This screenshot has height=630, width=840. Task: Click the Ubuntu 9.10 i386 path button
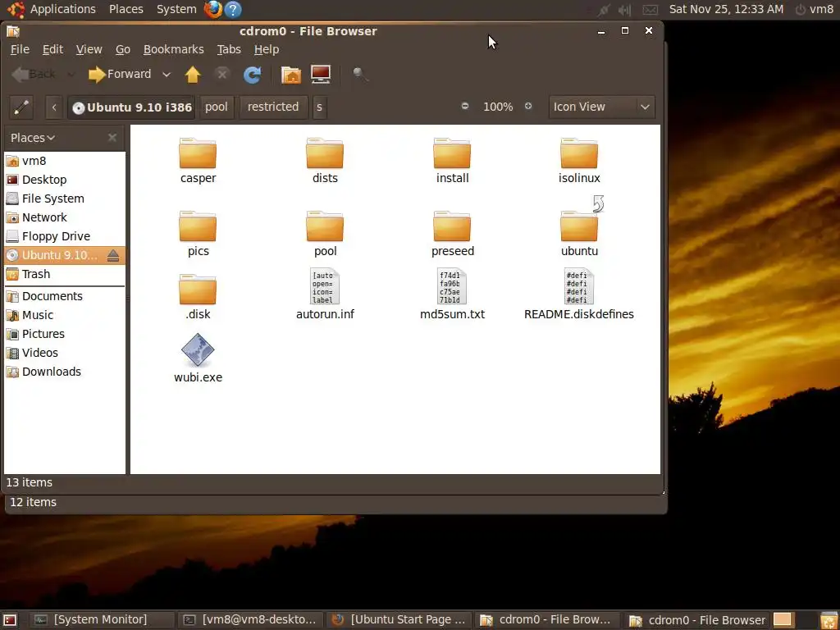(x=132, y=107)
